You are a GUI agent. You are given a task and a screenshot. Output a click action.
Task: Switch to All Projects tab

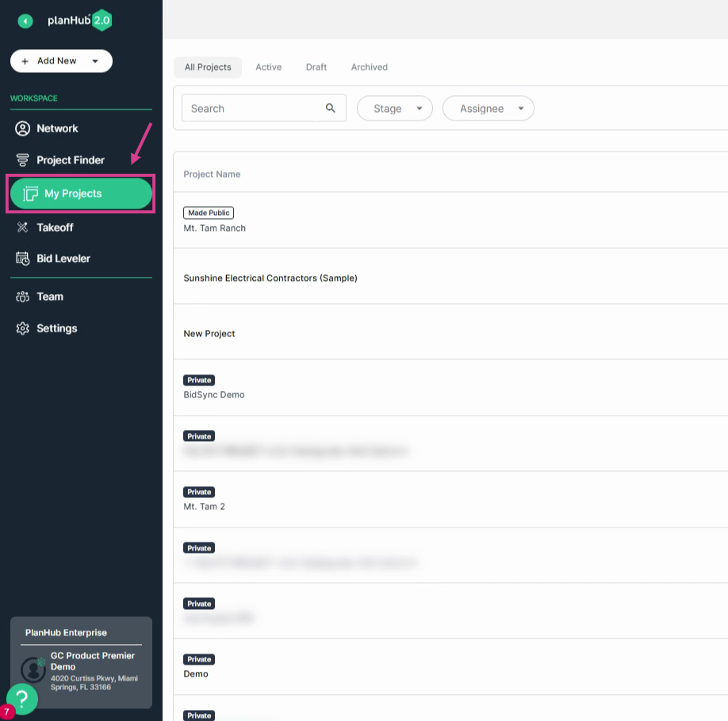[208, 67]
